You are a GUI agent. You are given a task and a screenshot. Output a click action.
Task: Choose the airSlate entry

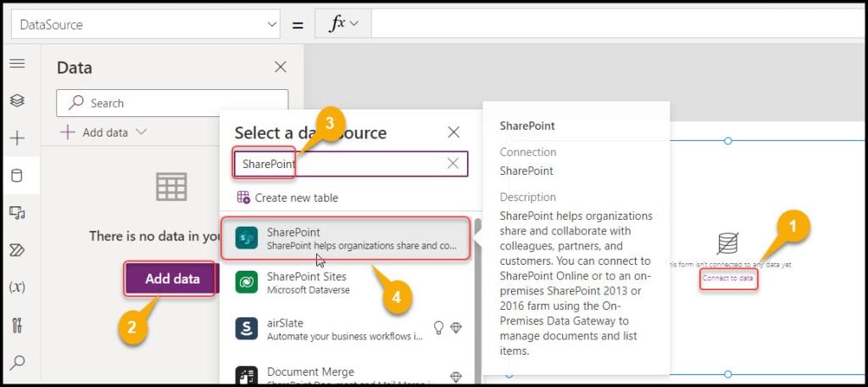(347, 328)
